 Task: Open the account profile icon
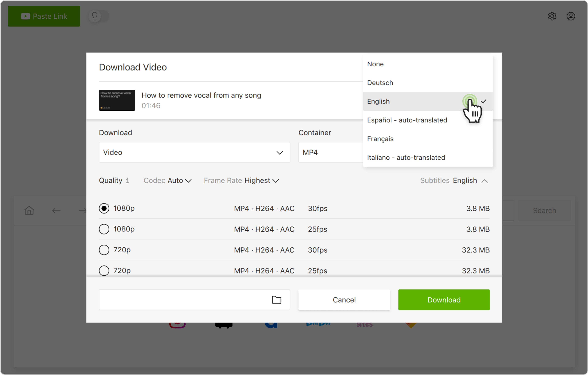click(571, 16)
